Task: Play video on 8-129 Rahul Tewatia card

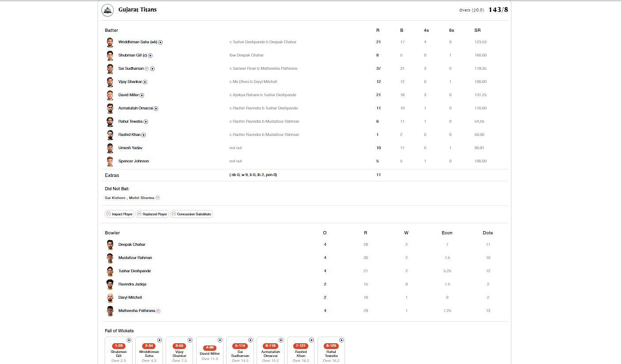Action: (341, 340)
